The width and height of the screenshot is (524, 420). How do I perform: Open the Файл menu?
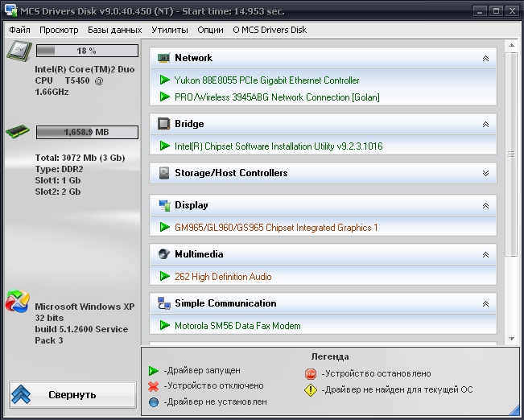tap(20, 30)
